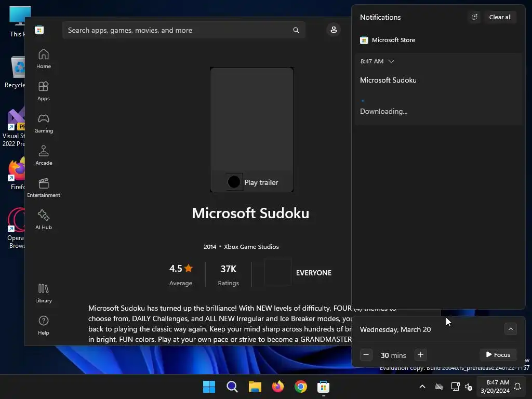Click the Microsoft Store notification header

[x=388, y=40]
